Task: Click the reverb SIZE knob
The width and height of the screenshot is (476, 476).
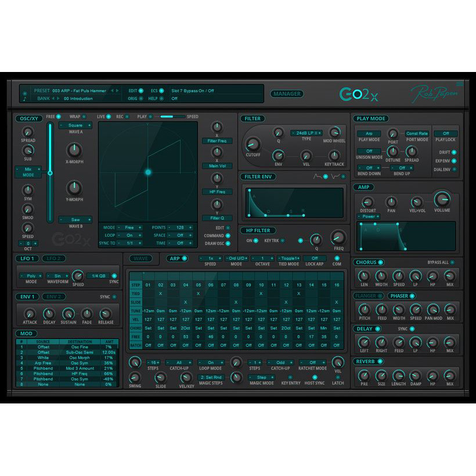Action: [x=381, y=376]
